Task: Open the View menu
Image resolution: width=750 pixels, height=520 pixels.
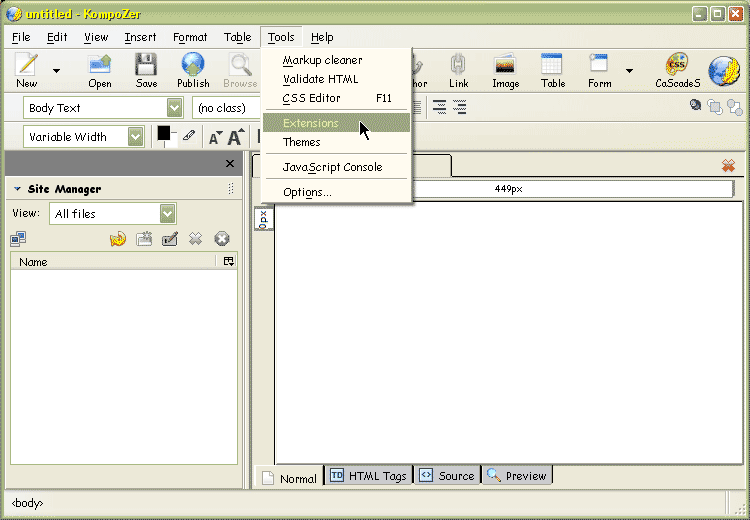Action: (96, 37)
